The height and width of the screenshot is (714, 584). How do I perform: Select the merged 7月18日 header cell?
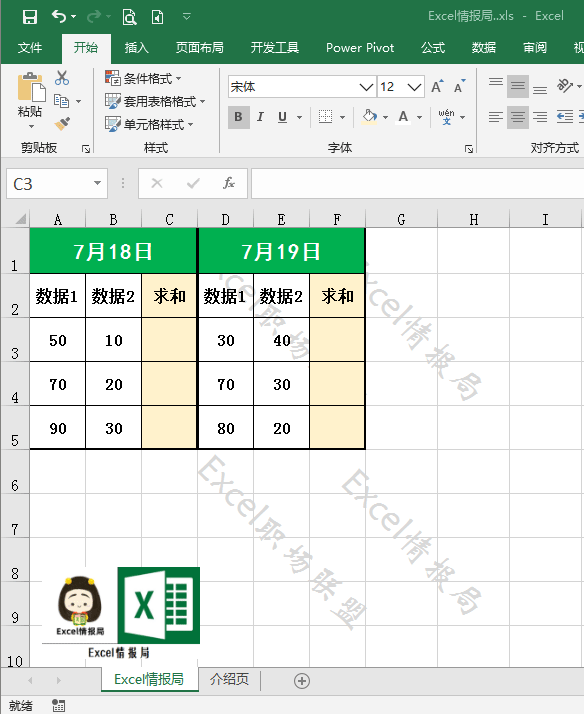(113, 251)
